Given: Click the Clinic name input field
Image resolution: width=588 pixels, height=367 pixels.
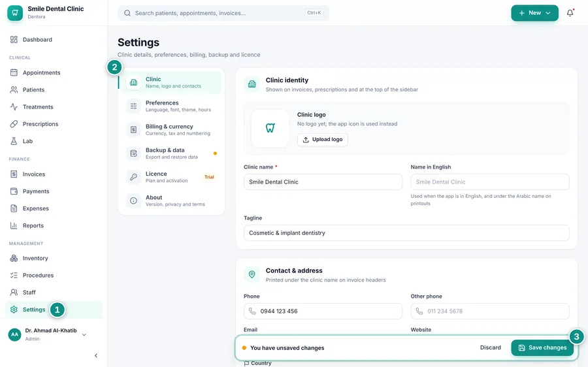Looking at the screenshot, I should [x=323, y=182].
